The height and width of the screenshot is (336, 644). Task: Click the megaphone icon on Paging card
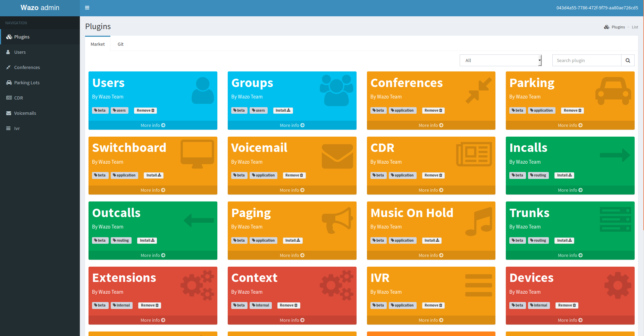click(337, 220)
